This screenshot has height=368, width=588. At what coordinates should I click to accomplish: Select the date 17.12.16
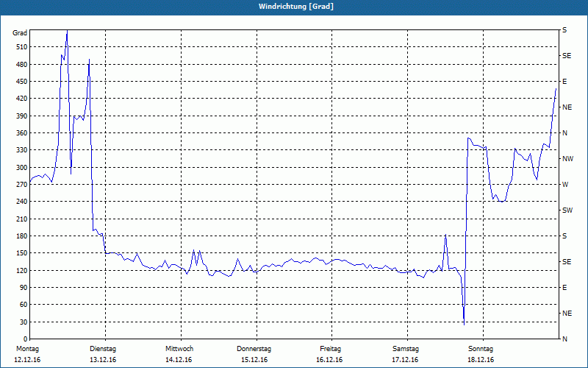(405, 360)
